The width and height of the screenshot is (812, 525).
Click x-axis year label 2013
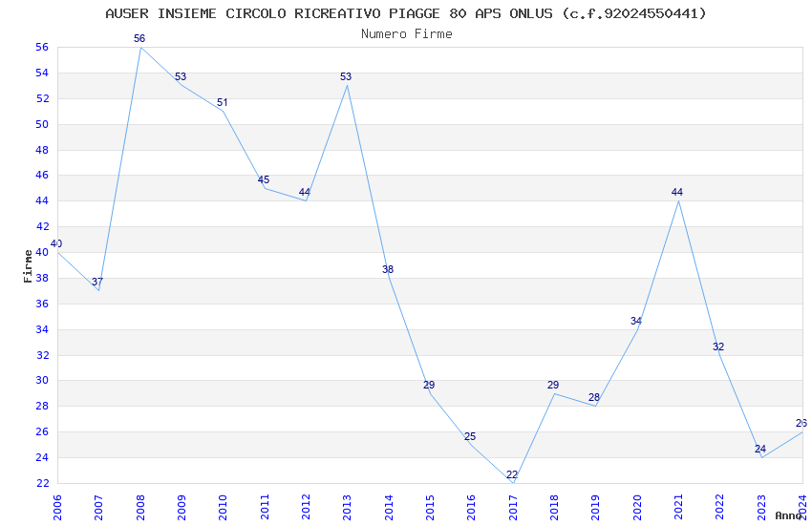click(x=347, y=508)
